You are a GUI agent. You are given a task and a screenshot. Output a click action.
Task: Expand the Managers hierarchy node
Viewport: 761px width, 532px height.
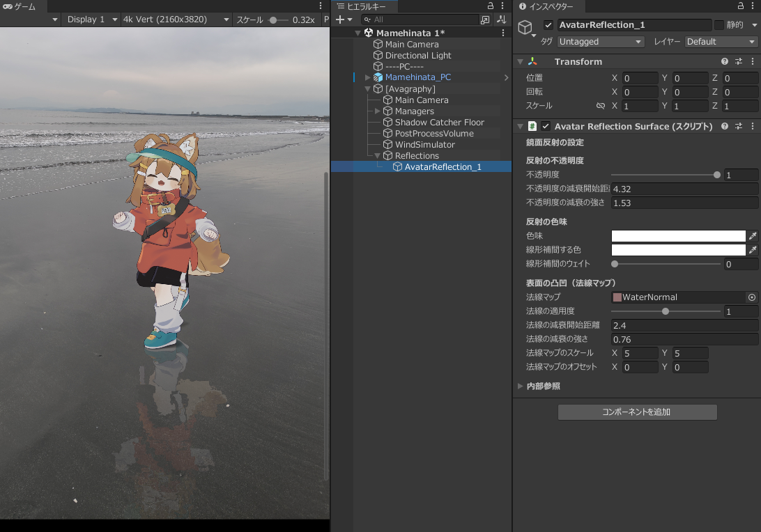tap(377, 111)
